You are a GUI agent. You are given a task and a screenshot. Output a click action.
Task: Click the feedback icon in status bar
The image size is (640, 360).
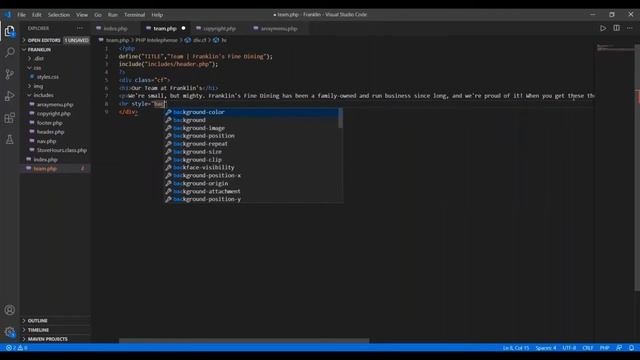click(619, 348)
